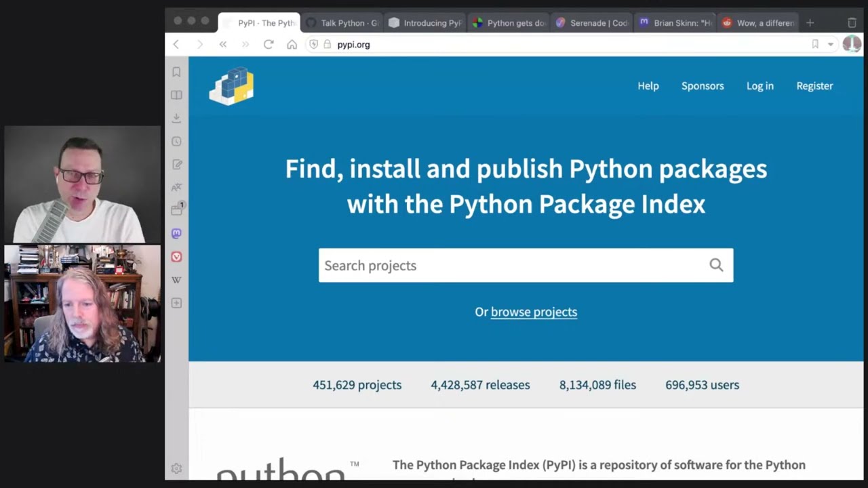Switch to the Talk Python tab
868x488 pixels.
[342, 22]
